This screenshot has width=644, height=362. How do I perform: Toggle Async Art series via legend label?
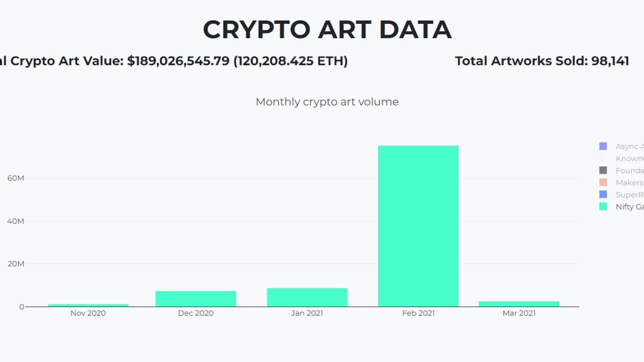click(630, 146)
